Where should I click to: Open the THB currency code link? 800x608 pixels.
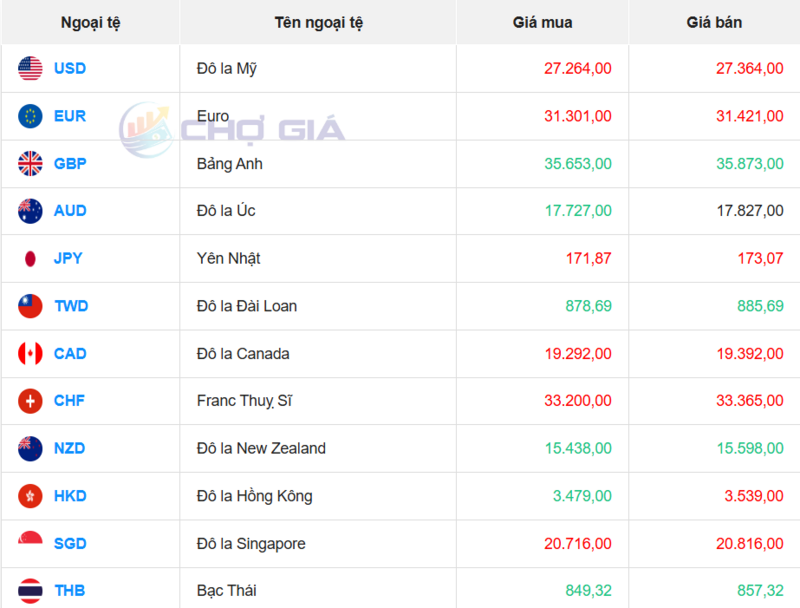tap(70, 591)
